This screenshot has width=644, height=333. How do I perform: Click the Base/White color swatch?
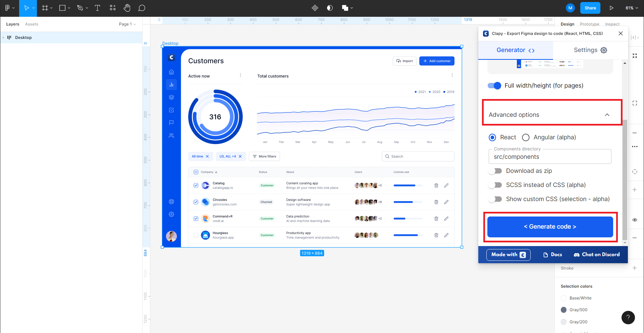(563, 298)
